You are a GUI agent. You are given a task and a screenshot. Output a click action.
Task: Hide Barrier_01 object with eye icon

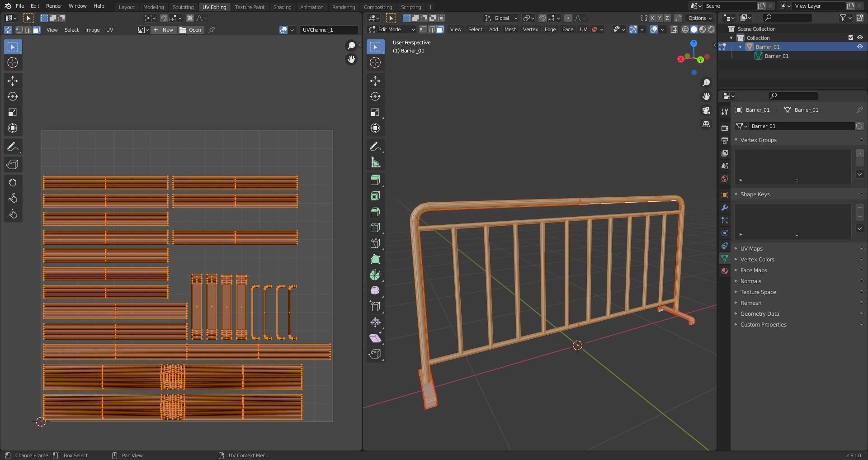[860, 47]
